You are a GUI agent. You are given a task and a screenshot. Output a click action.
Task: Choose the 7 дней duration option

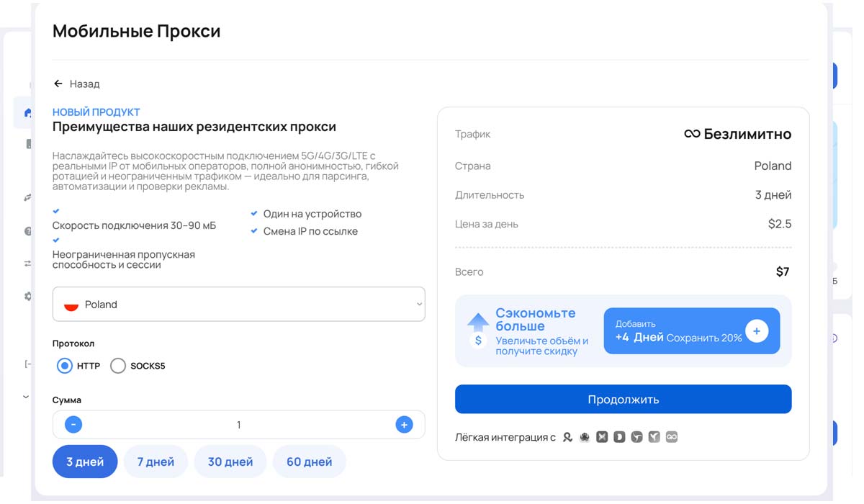pyautogui.click(x=156, y=462)
